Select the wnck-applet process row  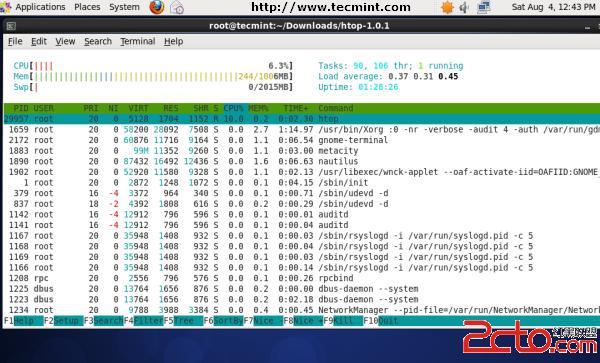(x=302, y=172)
